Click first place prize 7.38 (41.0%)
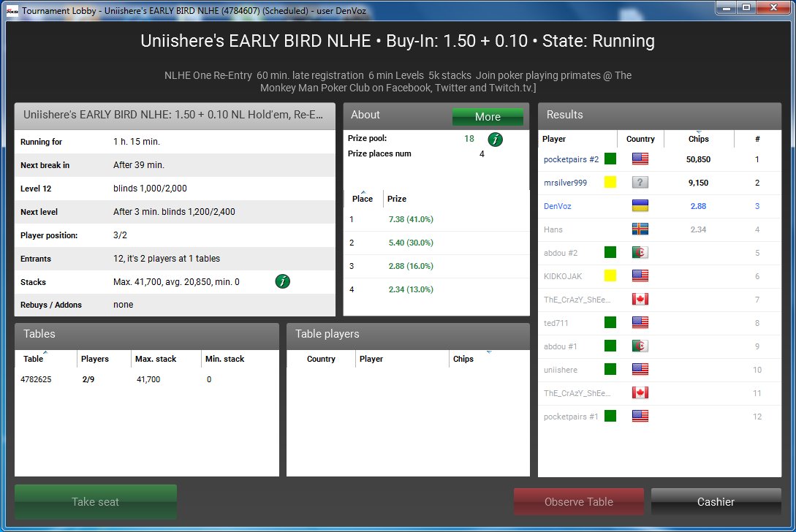This screenshot has height=532, width=796. coord(411,219)
